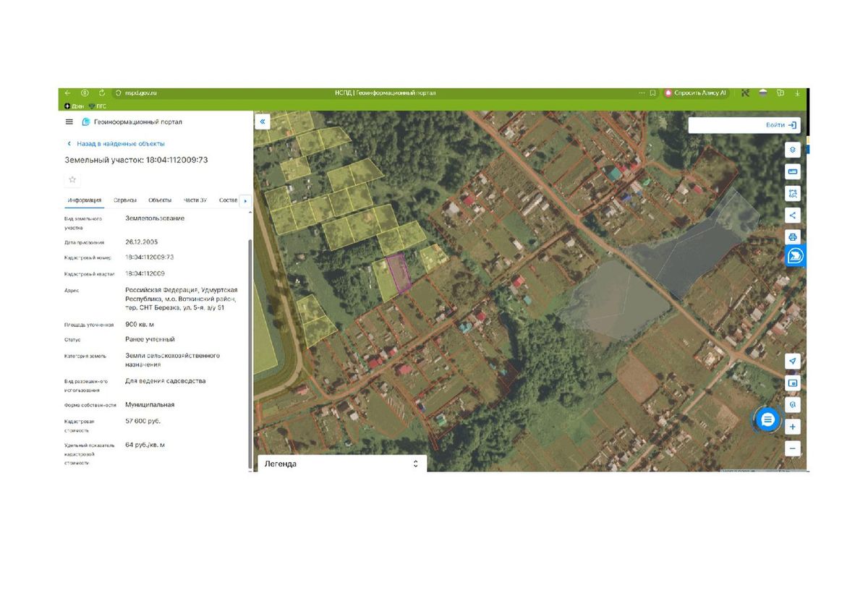Open the Объекты tab
Image resolution: width=868 pixels, height=614 pixels.
click(160, 200)
